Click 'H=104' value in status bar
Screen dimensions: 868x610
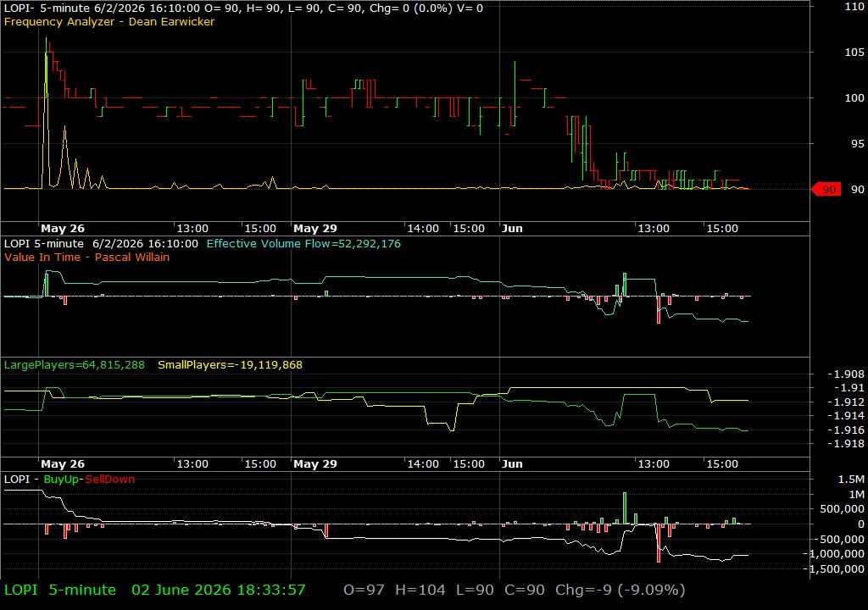coord(420,590)
